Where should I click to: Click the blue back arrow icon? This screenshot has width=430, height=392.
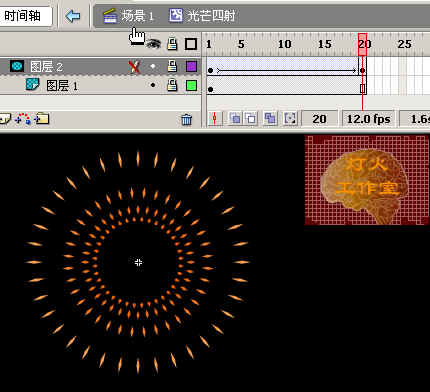(x=73, y=16)
